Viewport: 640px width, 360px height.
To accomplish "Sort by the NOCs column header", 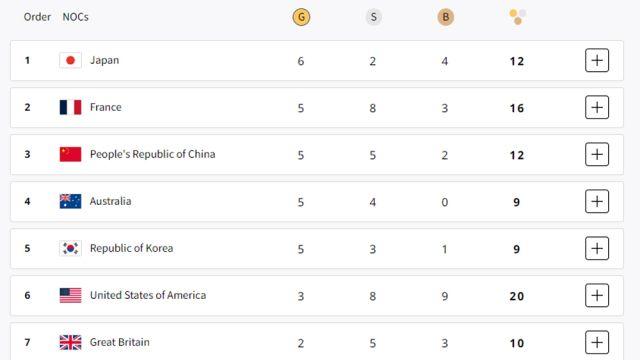I will coord(76,17).
